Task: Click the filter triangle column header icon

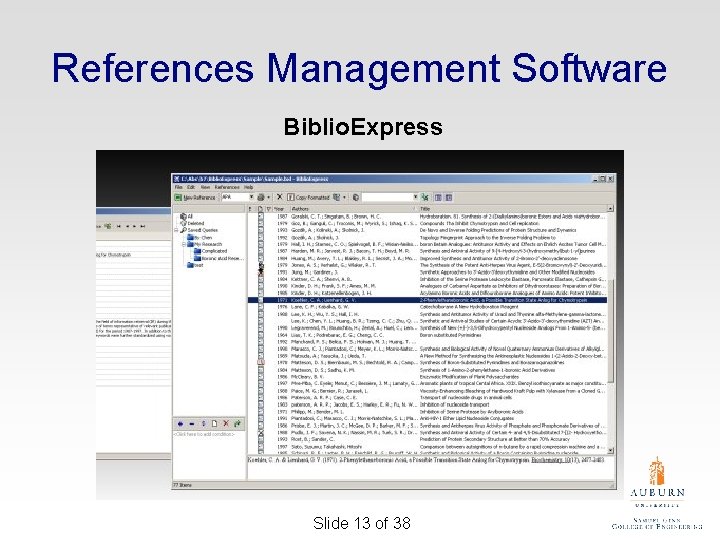Action: coord(269,209)
